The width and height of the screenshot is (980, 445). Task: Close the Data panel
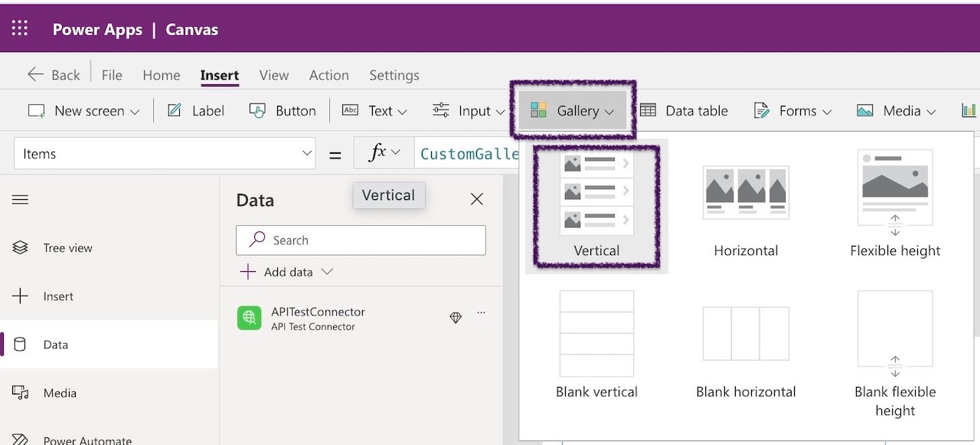click(x=477, y=199)
